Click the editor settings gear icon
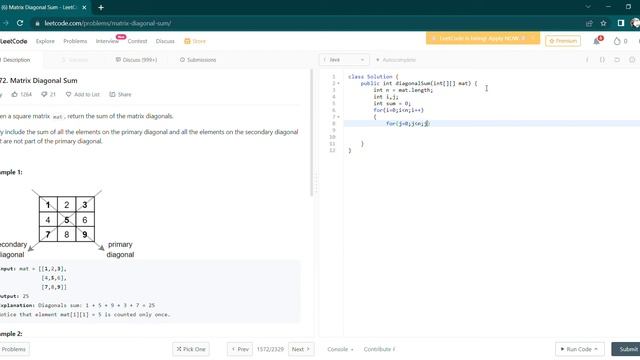 coord(632,60)
